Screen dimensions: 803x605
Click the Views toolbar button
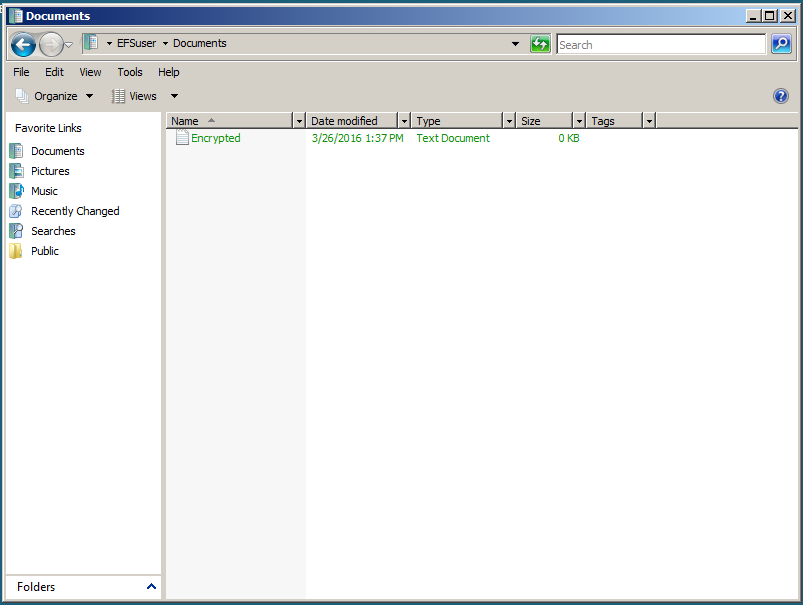134,96
